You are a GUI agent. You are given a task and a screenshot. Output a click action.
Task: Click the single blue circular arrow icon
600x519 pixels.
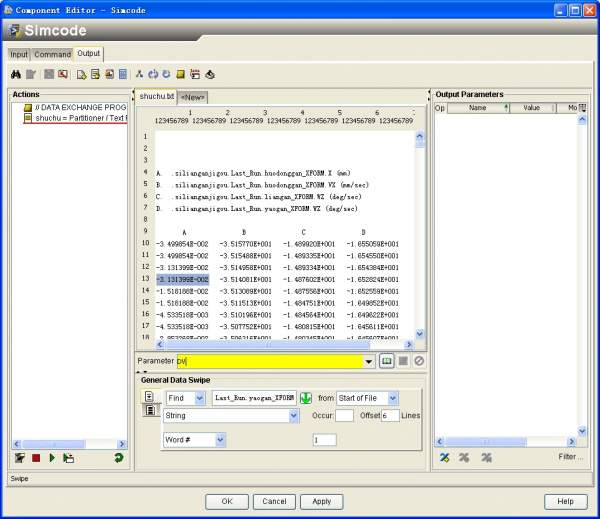[x=166, y=74]
